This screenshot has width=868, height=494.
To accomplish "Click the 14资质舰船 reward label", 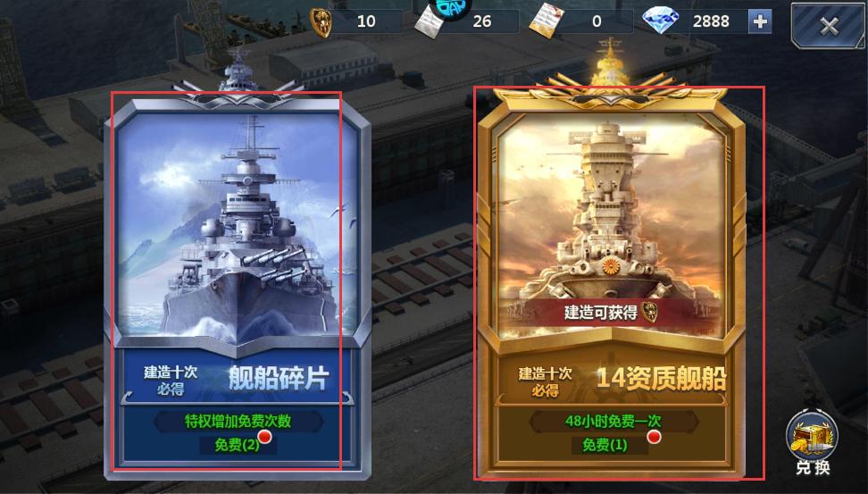I will tap(662, 378).
